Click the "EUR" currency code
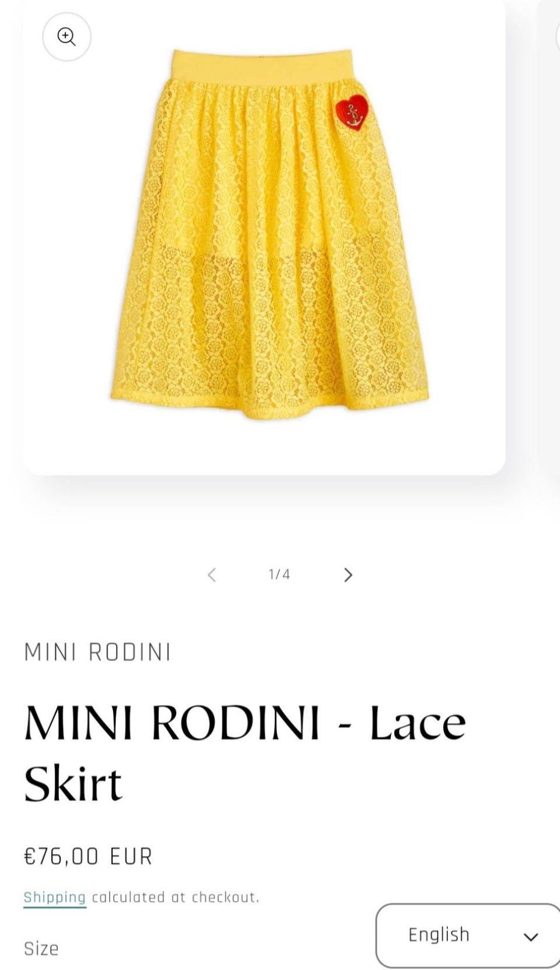 [x=131, y=856]
